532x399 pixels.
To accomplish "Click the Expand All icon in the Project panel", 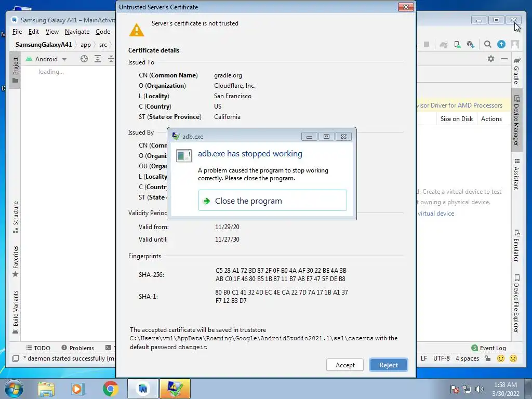I will click(98, 59).
